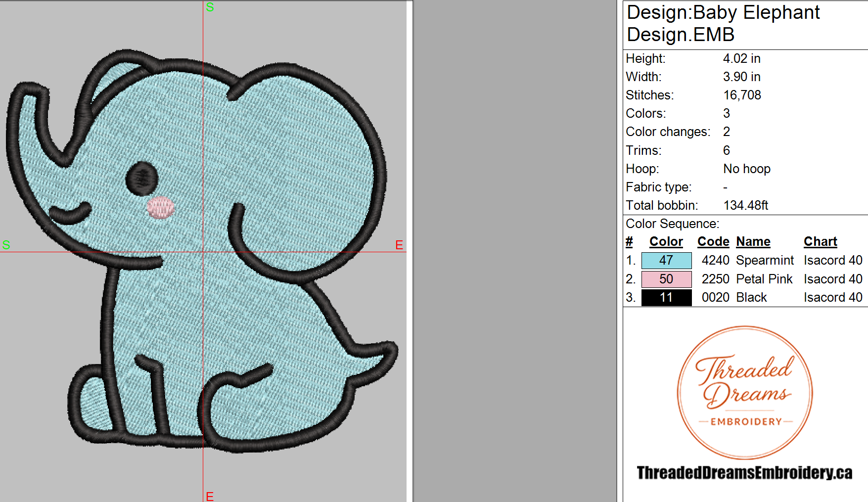The image size is (868, 502).
Task: Click the # column header
Action: coord(629,241)
